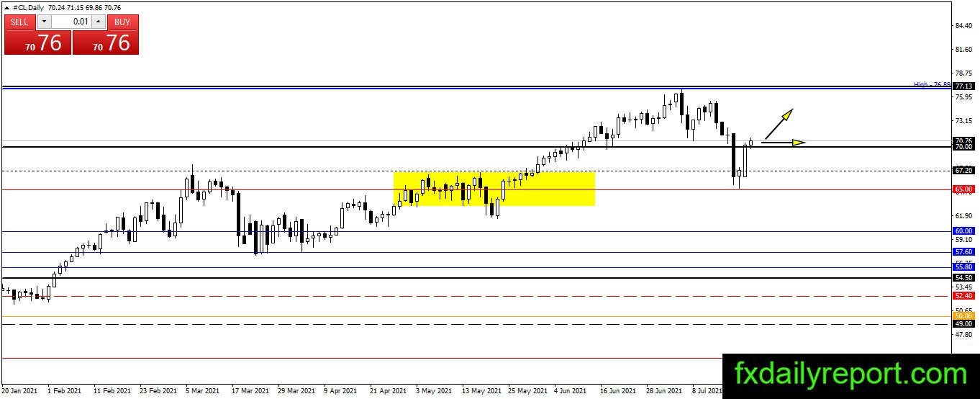Viewport: 980px width, 399px height.
Task: Select the BUY price tile showing 70 76
Action: tap(106, 42)
